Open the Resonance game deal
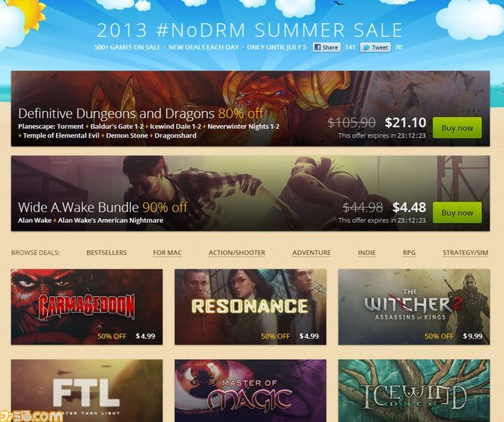 pyautogui.click(x=250, y=307)
